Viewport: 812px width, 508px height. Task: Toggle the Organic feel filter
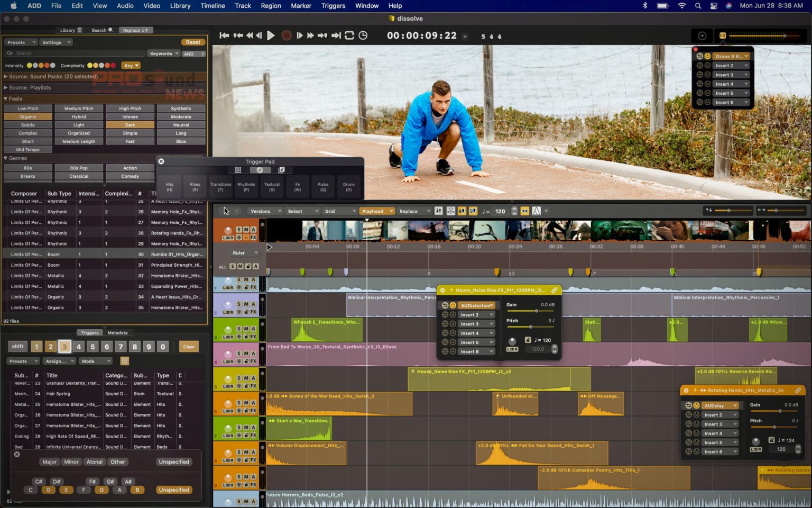coord(28,117)
